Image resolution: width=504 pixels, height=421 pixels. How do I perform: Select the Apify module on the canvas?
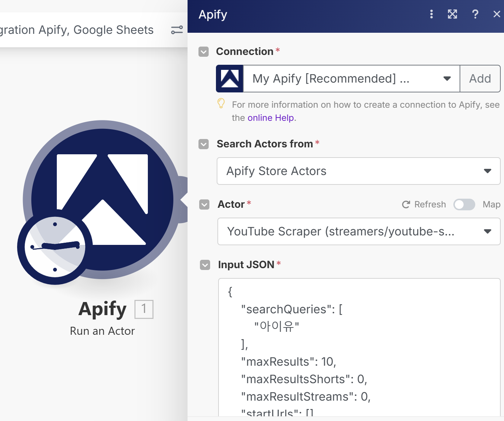click(102, 200)
